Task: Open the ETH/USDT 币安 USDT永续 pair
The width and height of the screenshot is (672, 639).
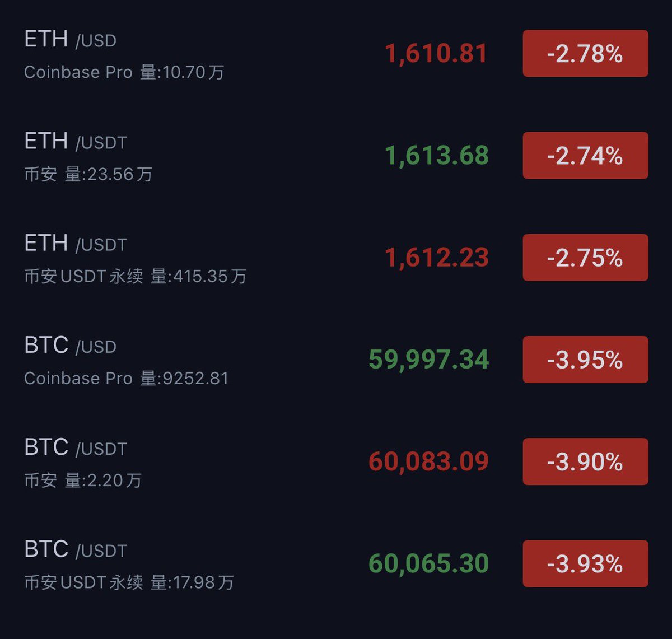Action: tap(336, 258)
